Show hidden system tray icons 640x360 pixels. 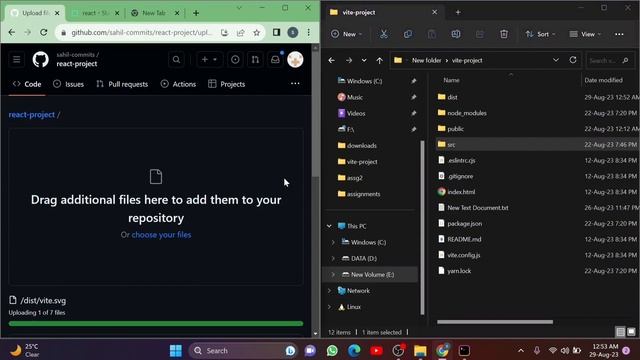[521, 351]
